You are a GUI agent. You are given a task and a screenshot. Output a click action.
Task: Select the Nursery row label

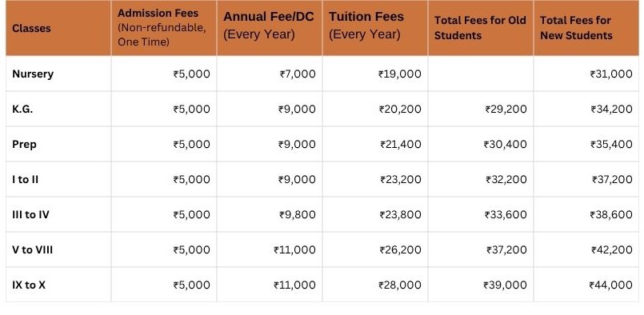pyautogui.click(x=33, y=74)
